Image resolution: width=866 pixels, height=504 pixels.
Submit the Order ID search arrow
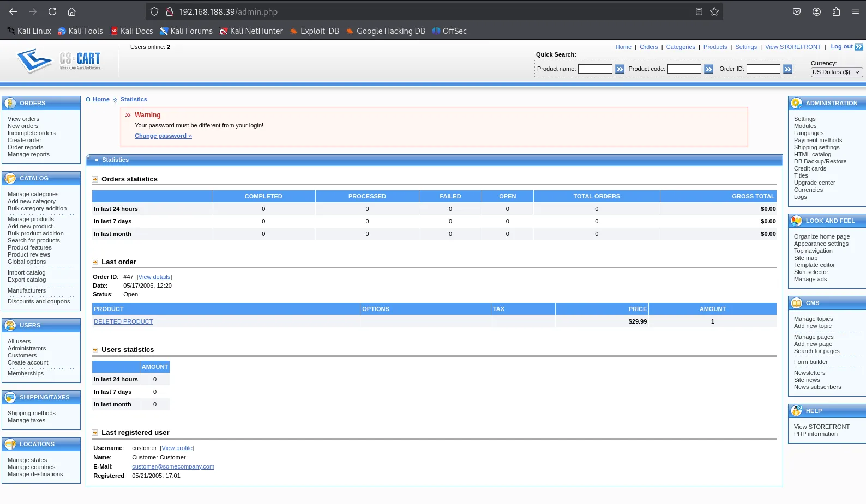[x=787, y=69]
